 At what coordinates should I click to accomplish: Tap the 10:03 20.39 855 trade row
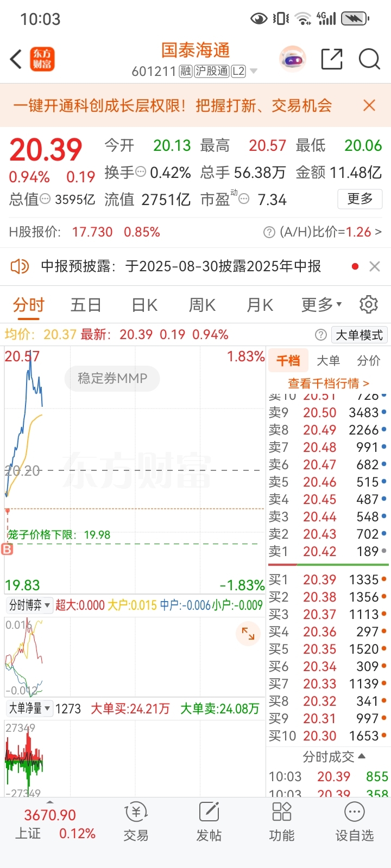(328, 776)
